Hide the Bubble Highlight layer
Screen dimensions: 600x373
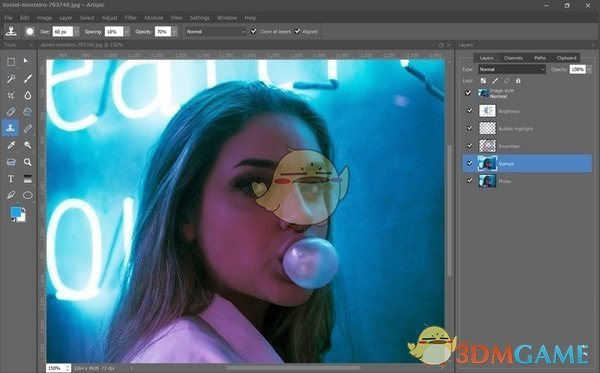(x=470, y=128)
